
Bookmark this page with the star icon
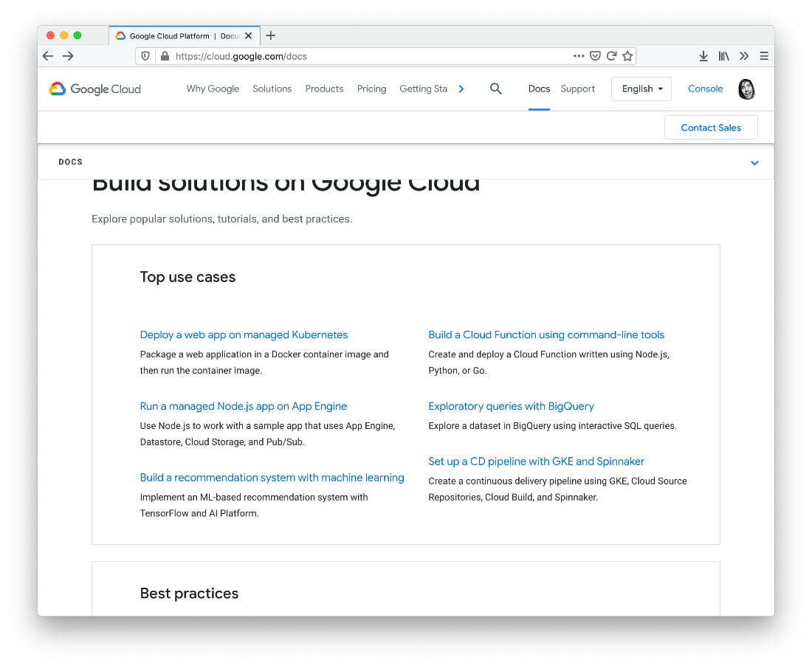(x=627, y=56)
